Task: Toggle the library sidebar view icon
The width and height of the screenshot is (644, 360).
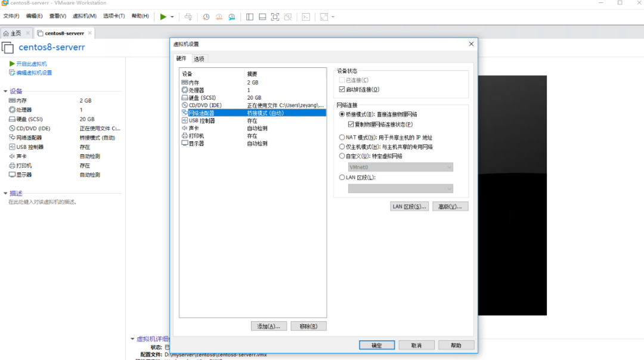Action: point(250,17)
